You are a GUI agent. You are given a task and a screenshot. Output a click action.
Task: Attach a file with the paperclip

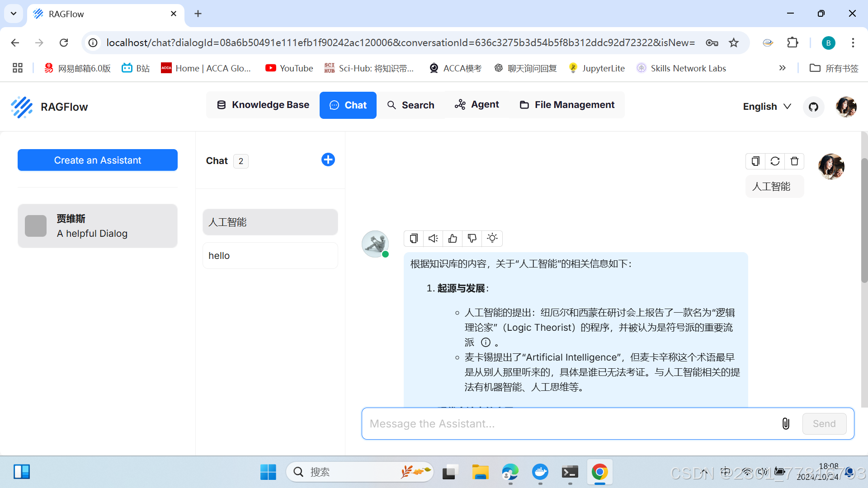(785, 423)
